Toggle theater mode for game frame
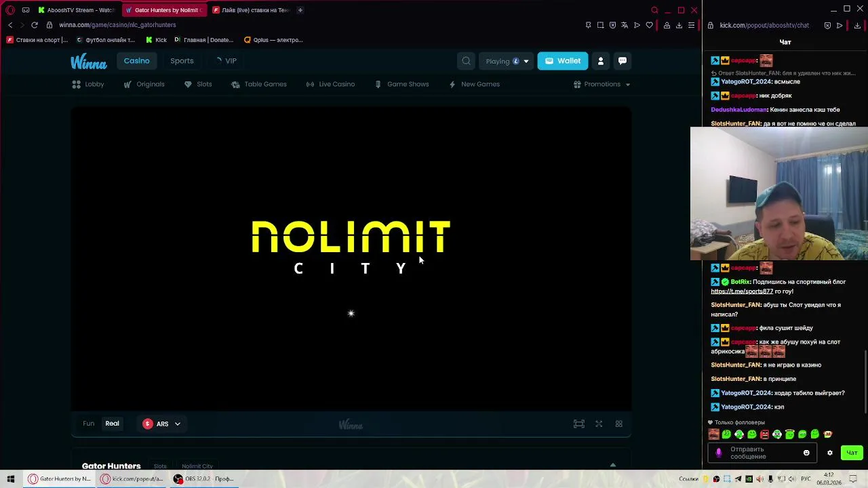Image resolution: width=868 pixels, height=488 pixels. (x=578, y=424)
